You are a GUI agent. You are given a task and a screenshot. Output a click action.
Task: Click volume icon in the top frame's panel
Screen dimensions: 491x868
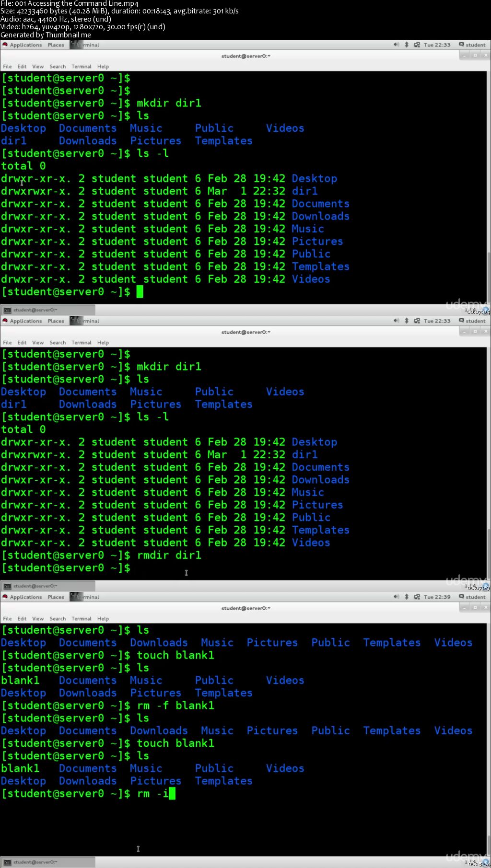click(x=396, y=45)
